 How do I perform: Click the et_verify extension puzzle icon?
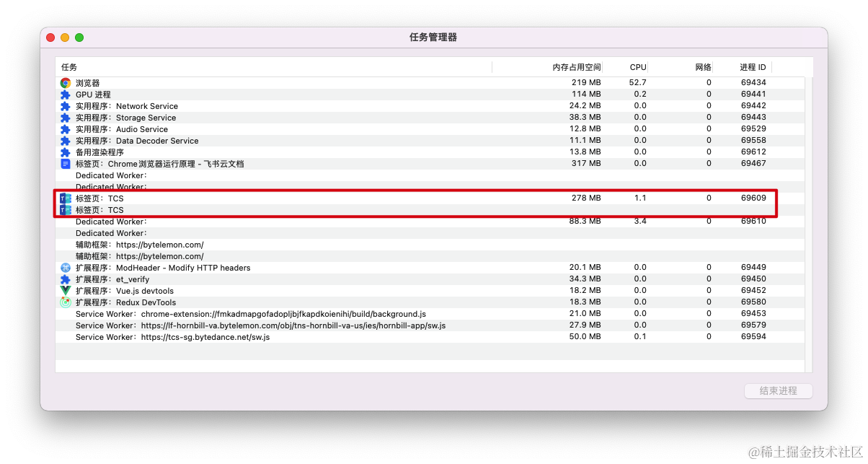coord(66,279)
